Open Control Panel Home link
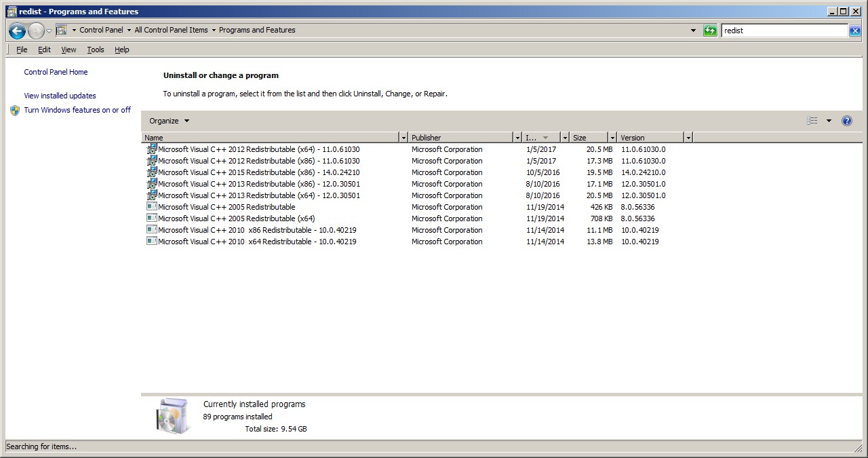 click(x=56, y=72)
